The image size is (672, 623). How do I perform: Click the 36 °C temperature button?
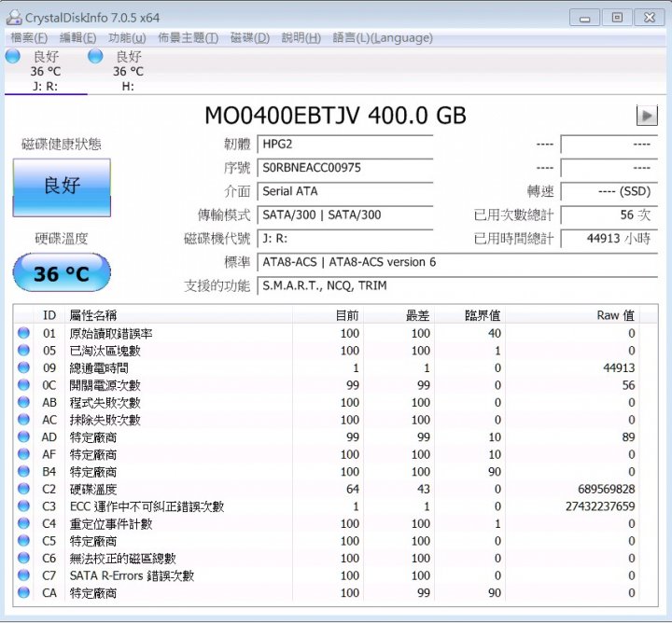62,272
